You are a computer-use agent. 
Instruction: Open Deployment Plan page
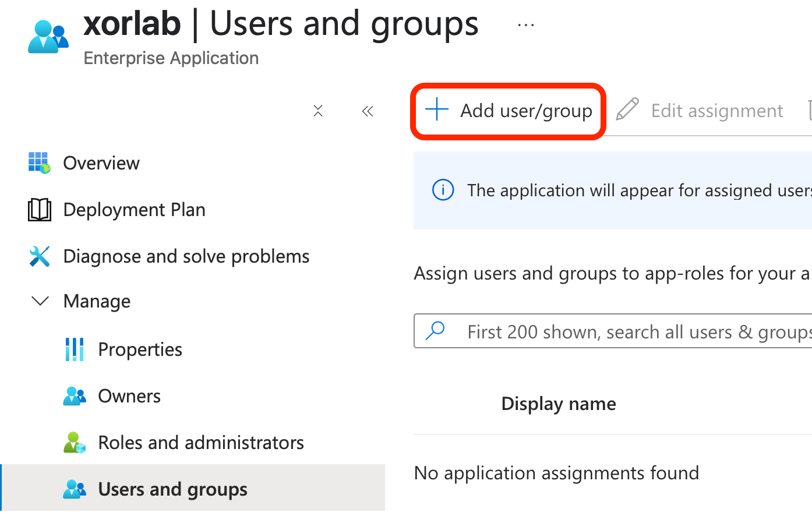134,210
